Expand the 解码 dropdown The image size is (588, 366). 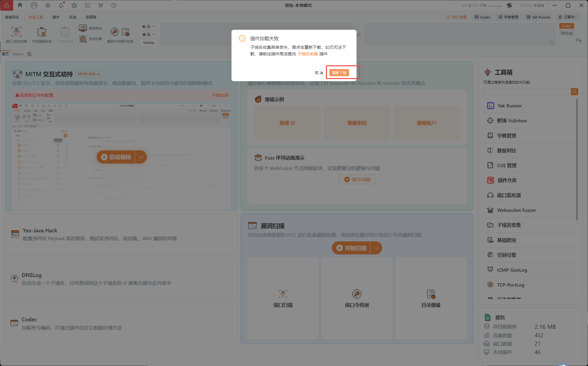click(149, 26)
